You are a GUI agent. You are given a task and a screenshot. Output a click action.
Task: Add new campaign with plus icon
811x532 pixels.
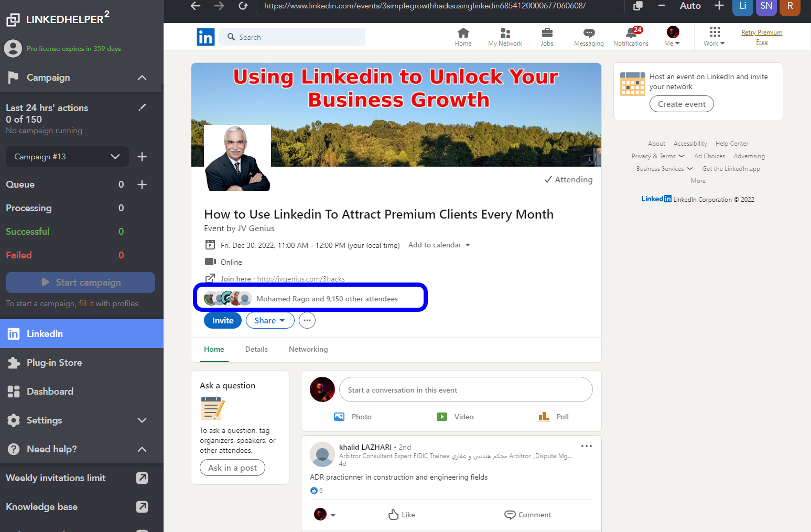coord(142,157)
